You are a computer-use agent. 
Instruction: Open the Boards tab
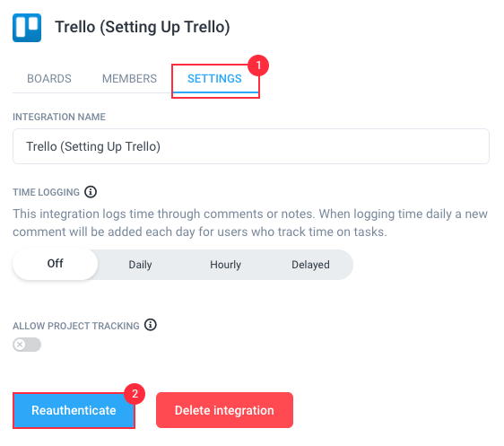pyautogui.click(x=49, y=79)
